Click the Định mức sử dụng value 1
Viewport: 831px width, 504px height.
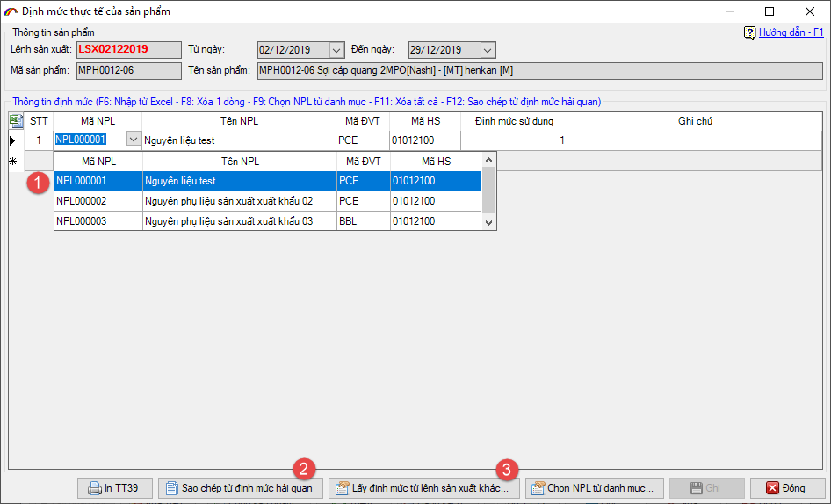(514, 140)
